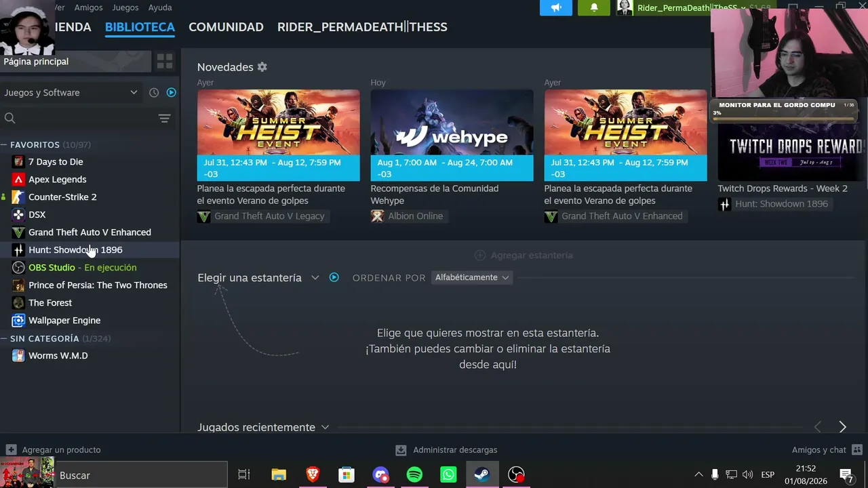868x488 pixels.
Task: Toggle ready-to-play filter in sidebar
Action: (171, 92)
